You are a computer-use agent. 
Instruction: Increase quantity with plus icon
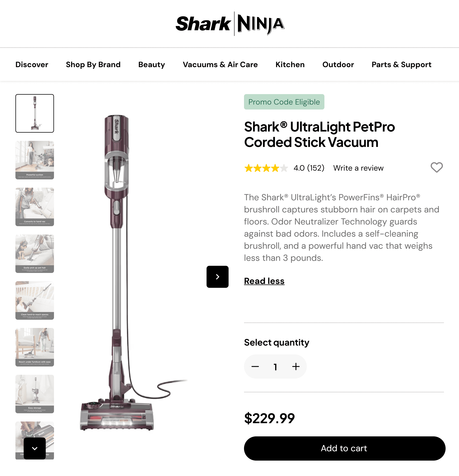tap(296, 366)
